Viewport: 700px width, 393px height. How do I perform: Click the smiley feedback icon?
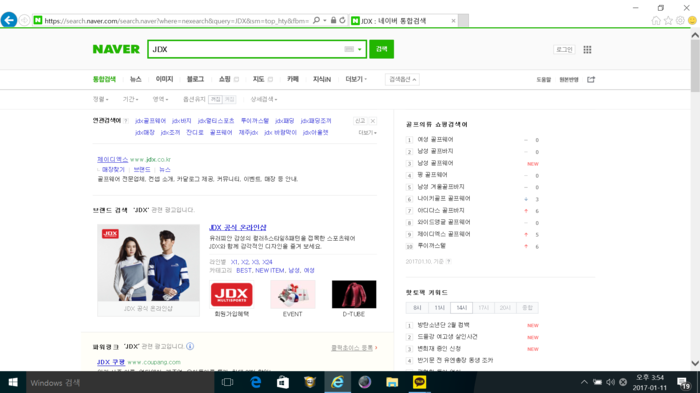click(x=692, y=21)
